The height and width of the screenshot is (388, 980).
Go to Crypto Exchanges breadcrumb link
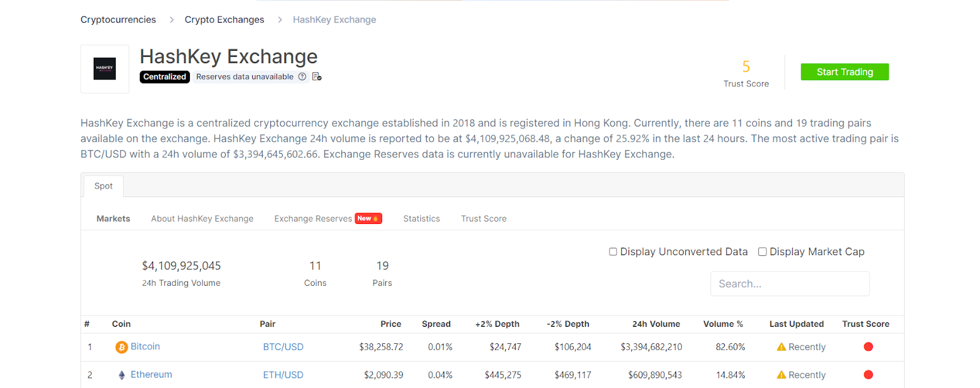224,20
